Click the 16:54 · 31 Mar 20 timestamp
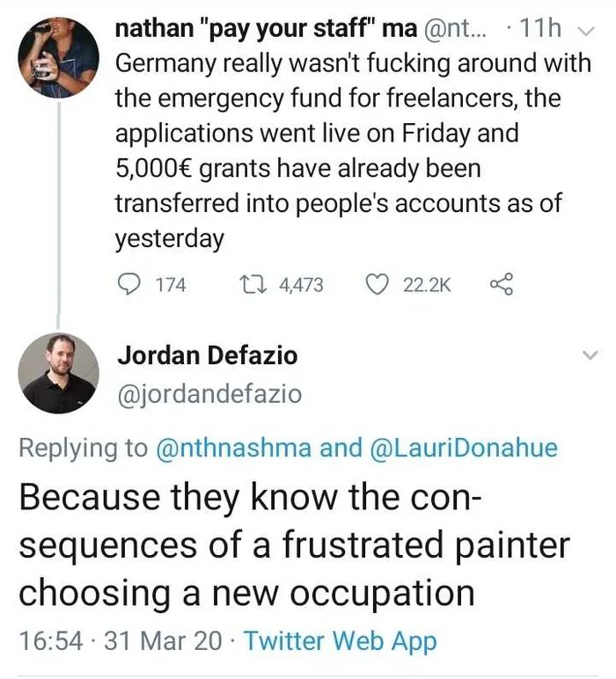 point(120,640)
